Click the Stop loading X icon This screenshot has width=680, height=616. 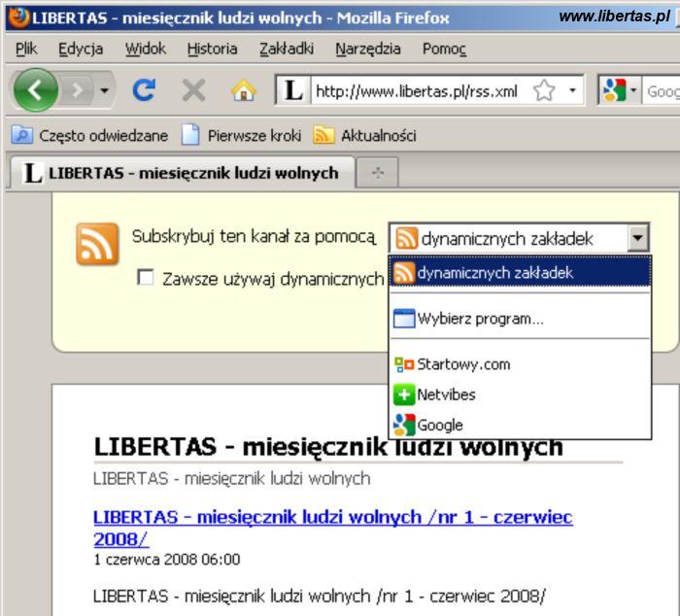[x=193, y=91]
